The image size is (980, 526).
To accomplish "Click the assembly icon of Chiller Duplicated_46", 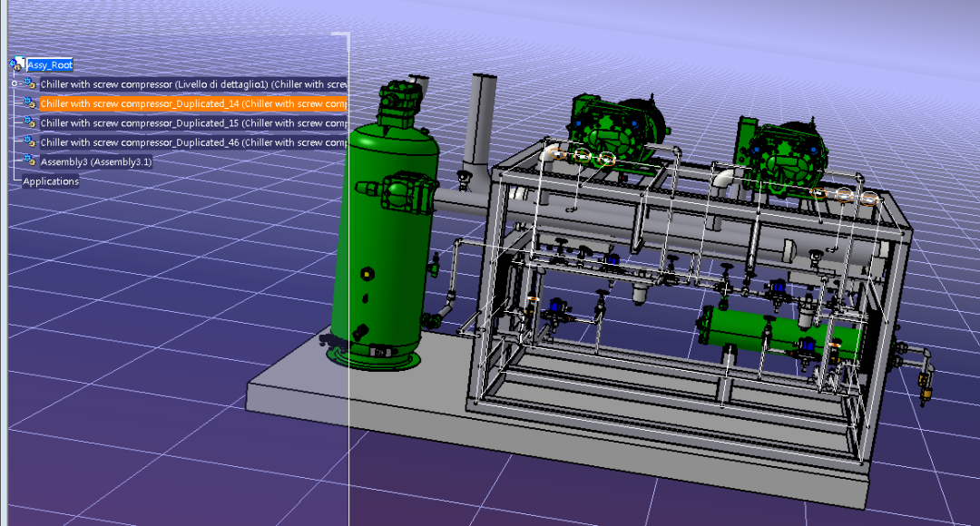I will coord(30,141).
